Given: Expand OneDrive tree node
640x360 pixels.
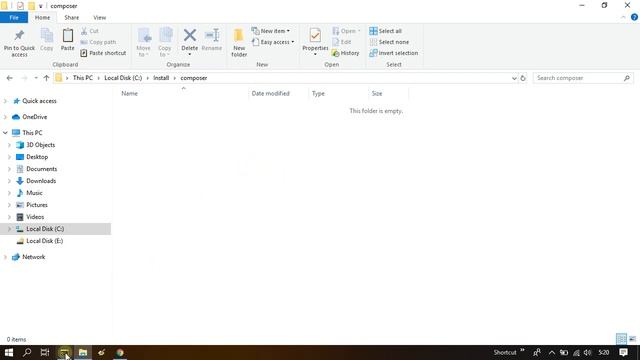Looking at the screenshot, I should 5,117.
